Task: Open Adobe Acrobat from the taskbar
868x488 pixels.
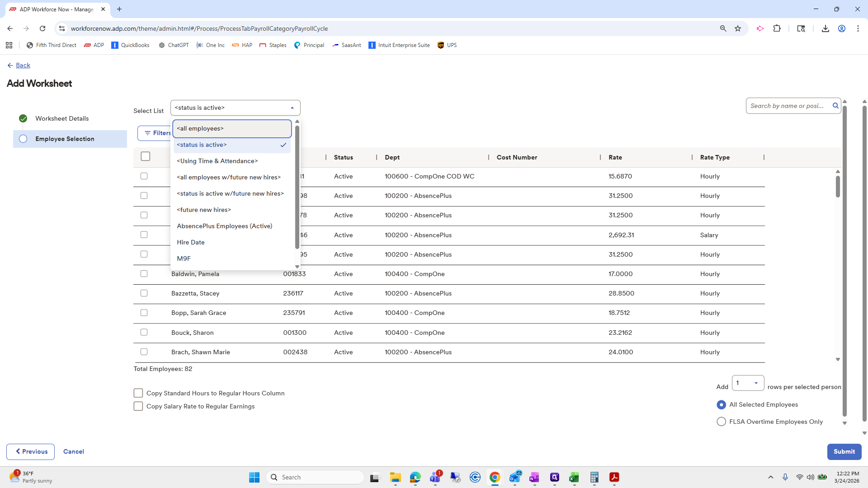Action: click(614, 478)
